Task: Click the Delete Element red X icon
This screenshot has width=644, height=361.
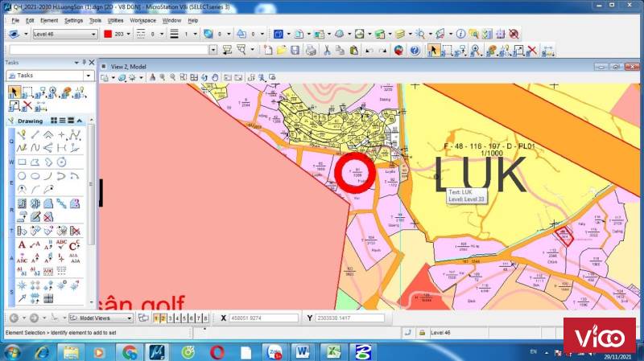Action: pos(531,50)
